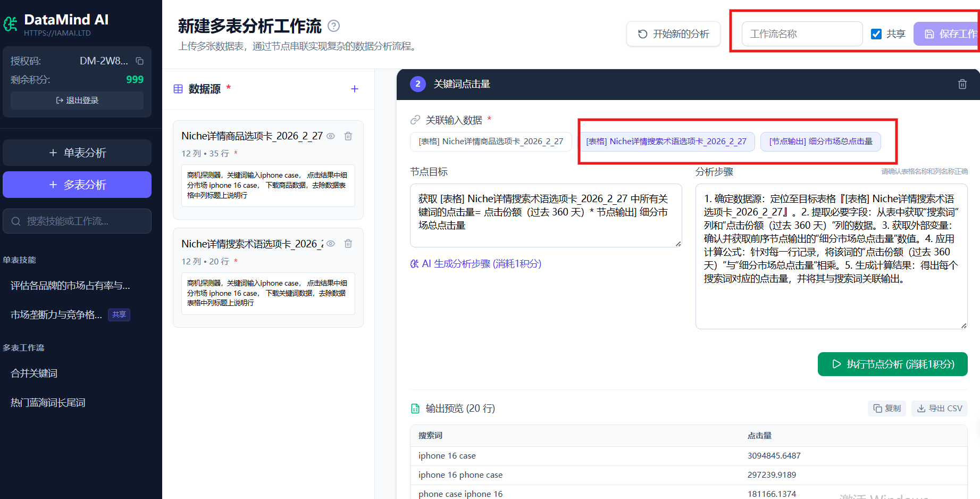The image size is (980, 499).
Task: Preview the Niche详情商品选项卡 table with eye icon
Action: [x=331, y=136]
